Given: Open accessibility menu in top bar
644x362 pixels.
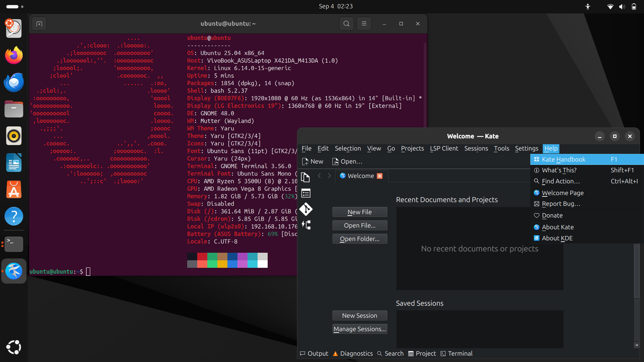Looking at the screenshot, I should tap(588, 6).
